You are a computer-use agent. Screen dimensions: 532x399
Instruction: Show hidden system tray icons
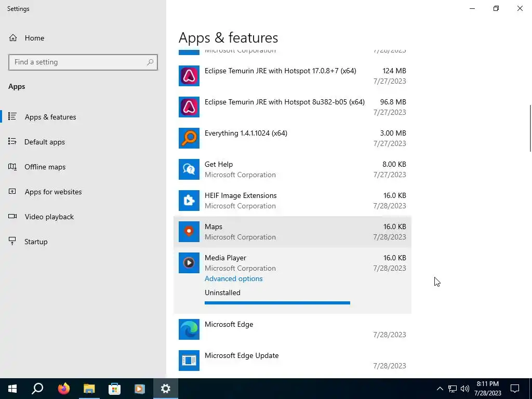(440, 389)
